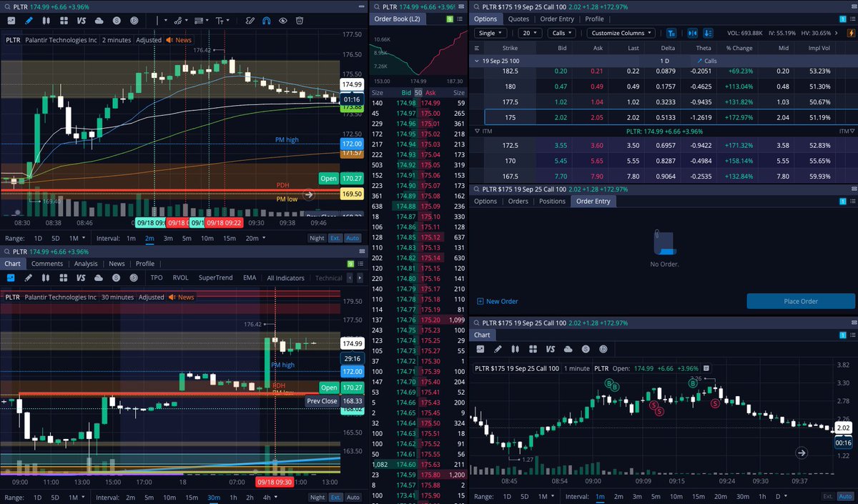Apply the SuperTrend indicator

215,277
